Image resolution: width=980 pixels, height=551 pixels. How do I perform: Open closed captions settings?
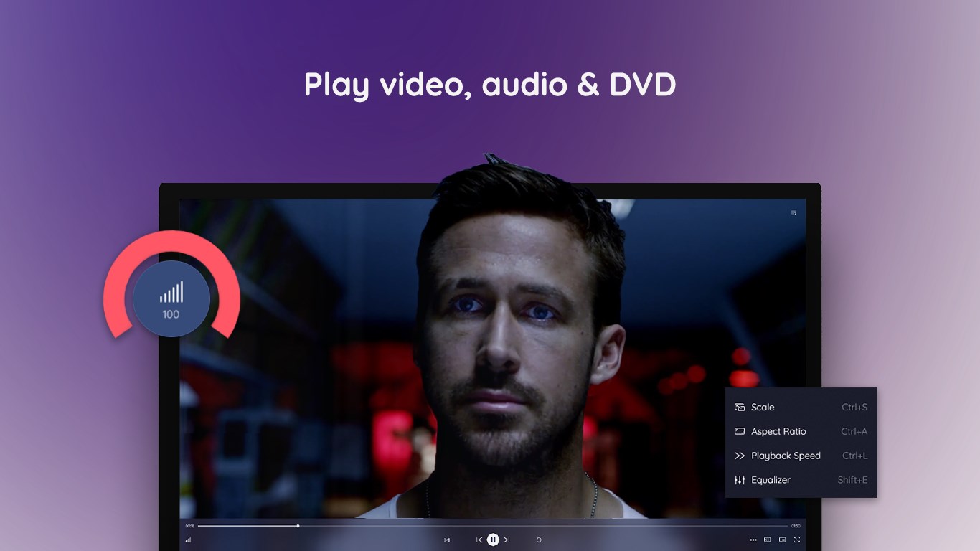click(767, 540)
